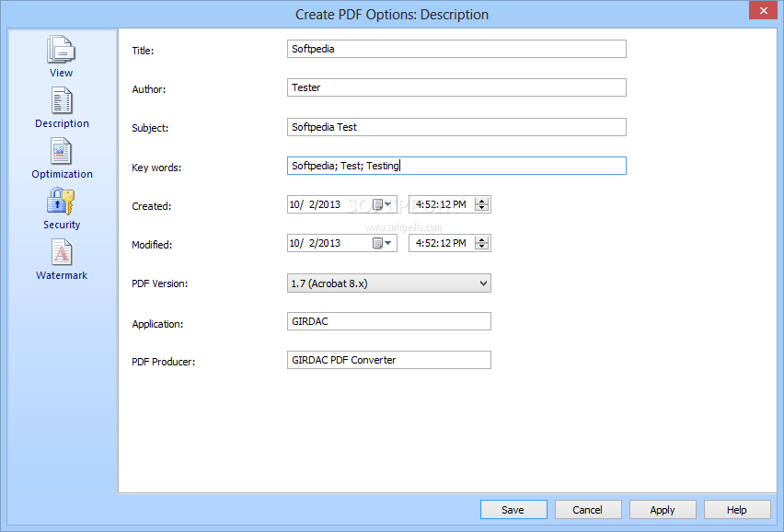This screenshot has height=532, width=784.
Task: Click the Cancel button
Action: (588, 510)
